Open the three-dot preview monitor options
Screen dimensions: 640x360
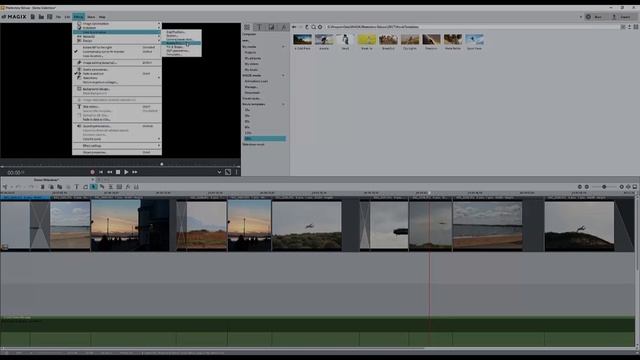pyautogui.click(x=236, y=172)
